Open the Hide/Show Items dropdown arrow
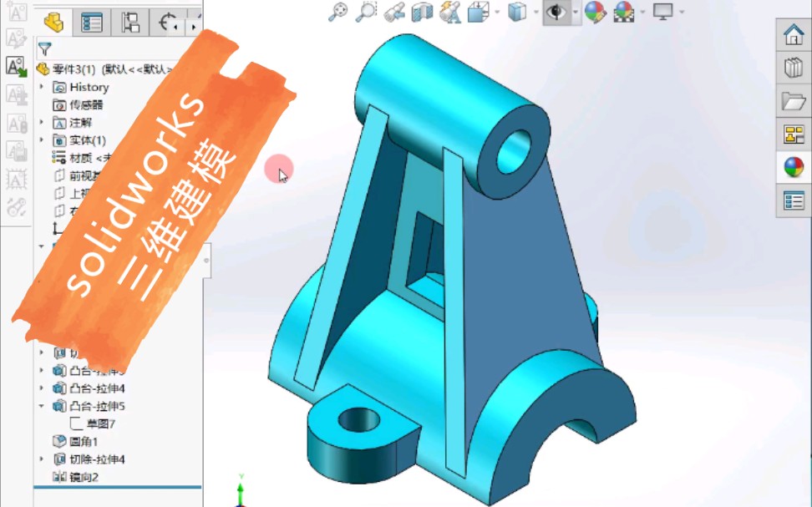The image size is (812, 507). pyautogui.click(x=576, y=13)
